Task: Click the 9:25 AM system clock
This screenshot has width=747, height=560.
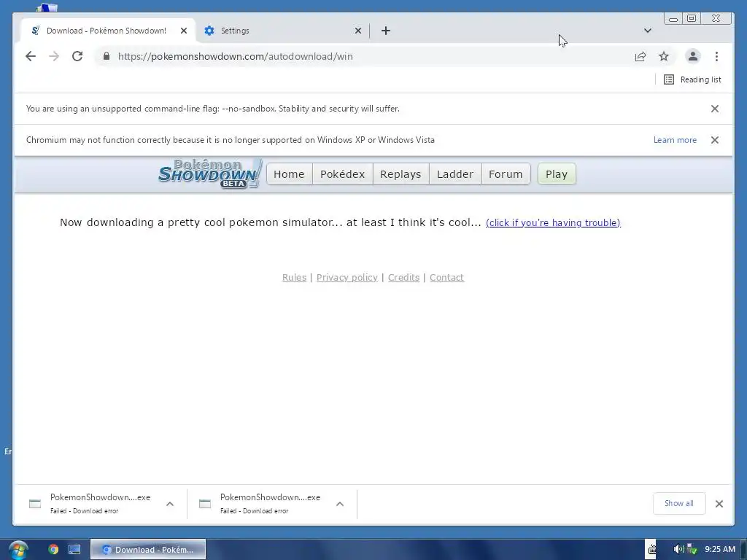Action: [720, 550]
